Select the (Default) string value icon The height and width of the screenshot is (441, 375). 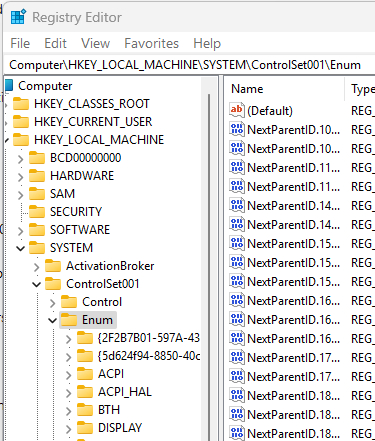[x=237, y=110]
